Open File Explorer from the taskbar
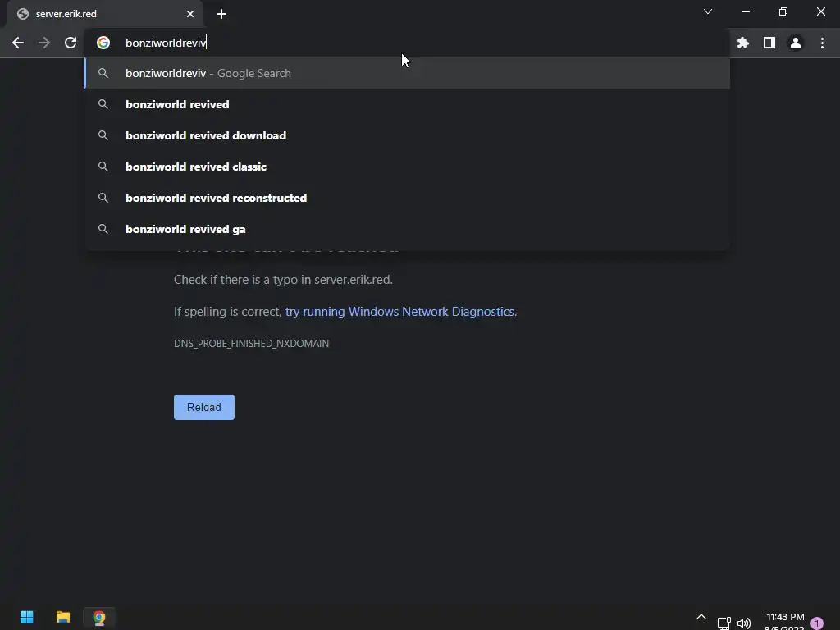This screenshot has height=630, width=840. (63, 617)
